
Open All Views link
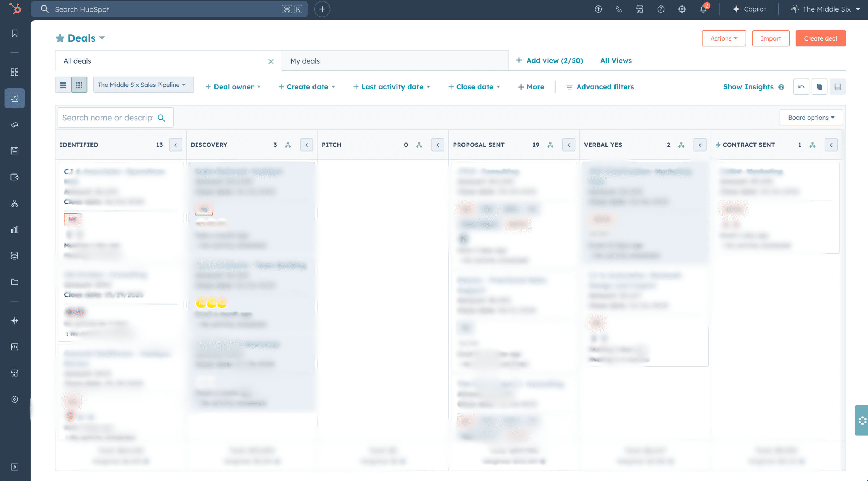(x=616, y=60)
